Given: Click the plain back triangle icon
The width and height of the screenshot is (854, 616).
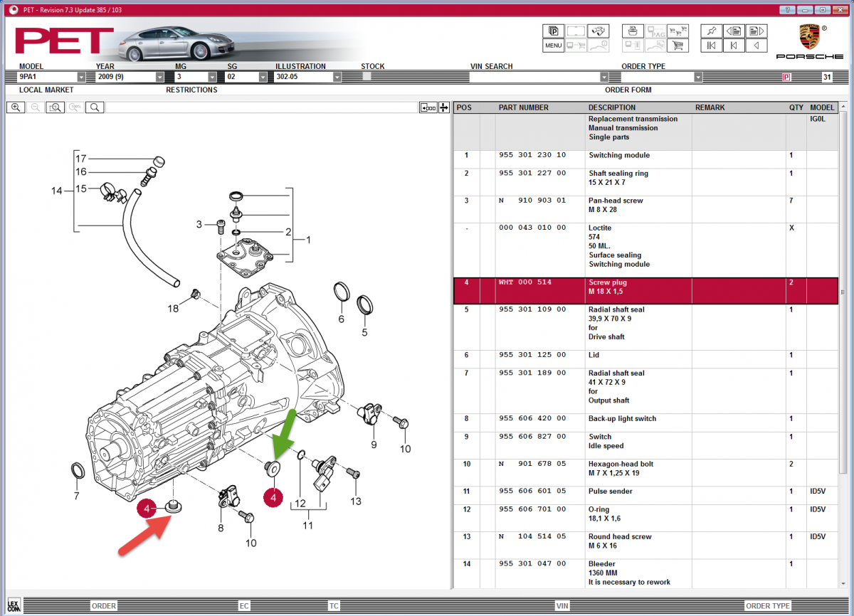Looking at the screenshot, I should coord(757,46).
